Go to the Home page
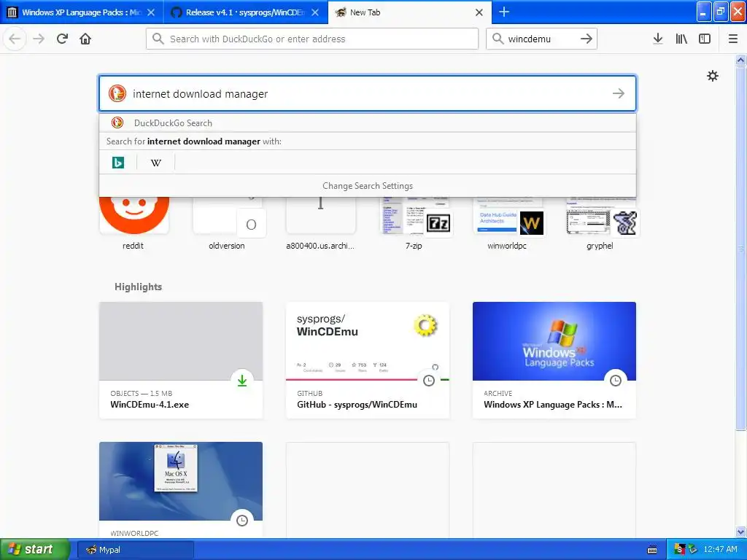Screen dimensions: 747x560 (85, 39)
